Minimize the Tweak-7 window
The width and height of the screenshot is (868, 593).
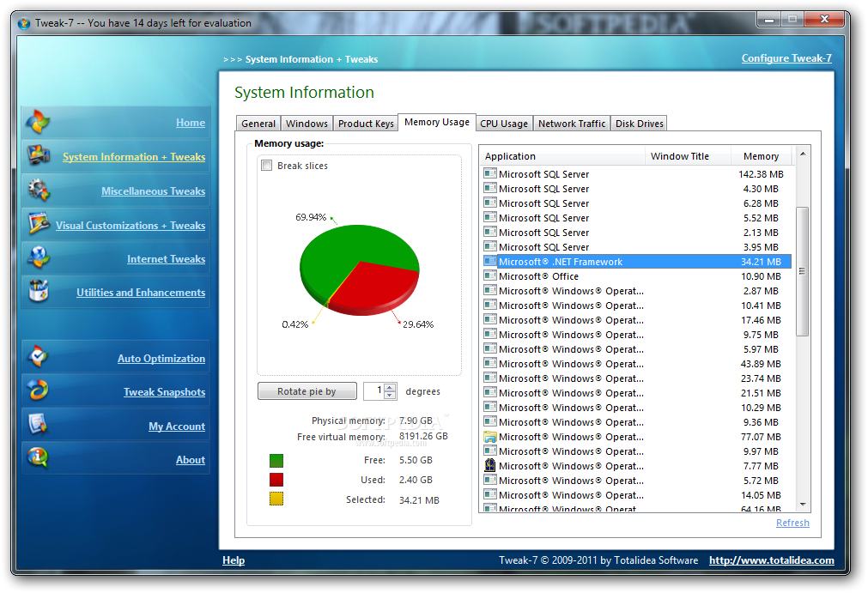pos(769,20)
